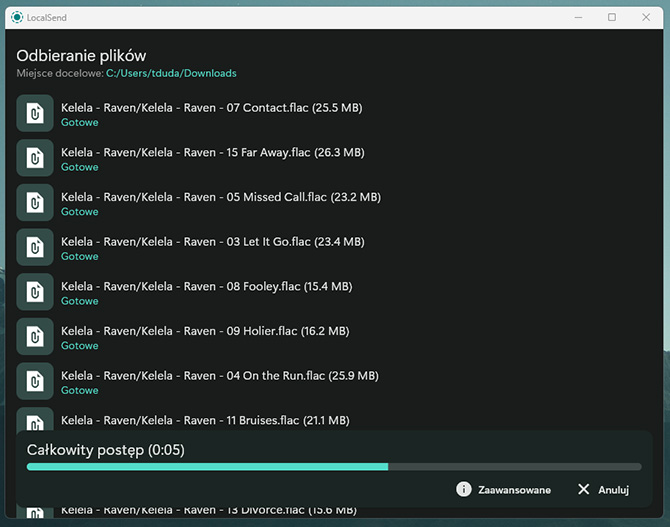Select file name 07 Contact.flac (25.5 MB)
The width and height of the screenshot is (670, 527).
point(212,108)
